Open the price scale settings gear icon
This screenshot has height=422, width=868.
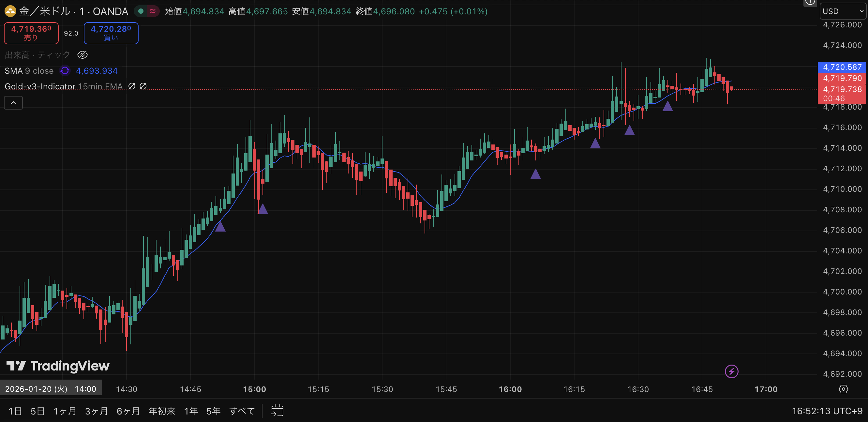843,389
